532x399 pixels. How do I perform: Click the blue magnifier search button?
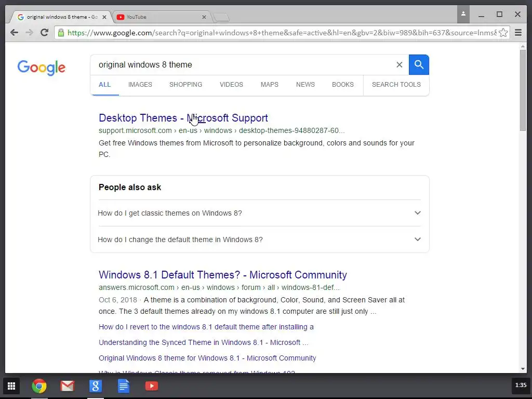pyautogui.click(x=419, y=64)
